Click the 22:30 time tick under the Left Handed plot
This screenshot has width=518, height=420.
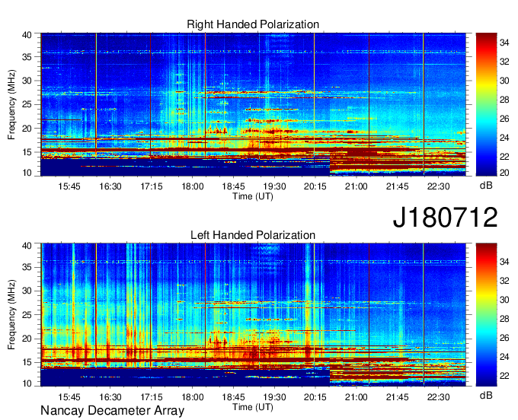(438, 396)
